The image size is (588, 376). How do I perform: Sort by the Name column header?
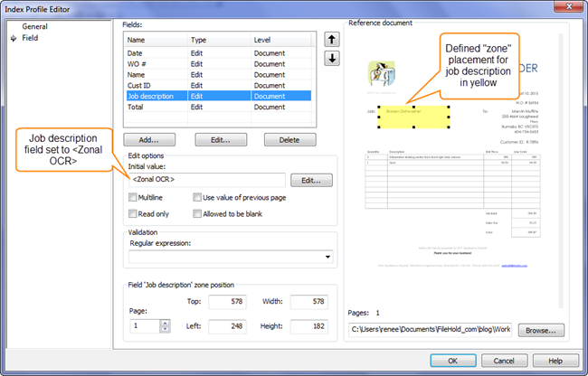pyautogui.click(x=156, y=40)
